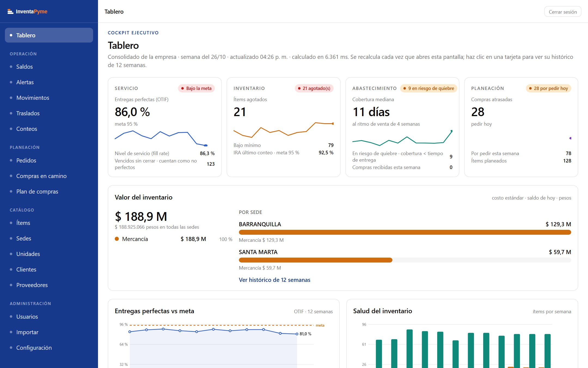Screen dimensions: 588x368
Task: Click the Bajo la meta badge
Action: click(x=196, y=88)
